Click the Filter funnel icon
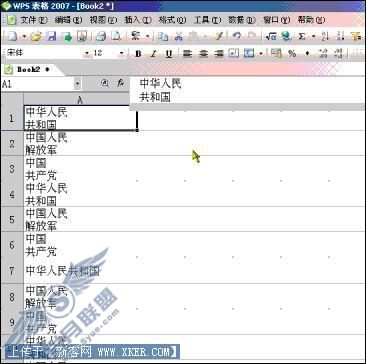 coord(356,36)
